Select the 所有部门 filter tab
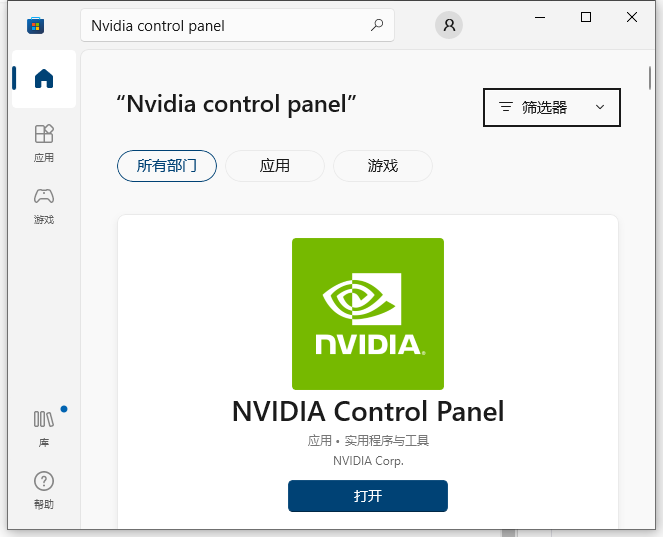The width and height of the screenshot is (663, 537). [167, 166]
